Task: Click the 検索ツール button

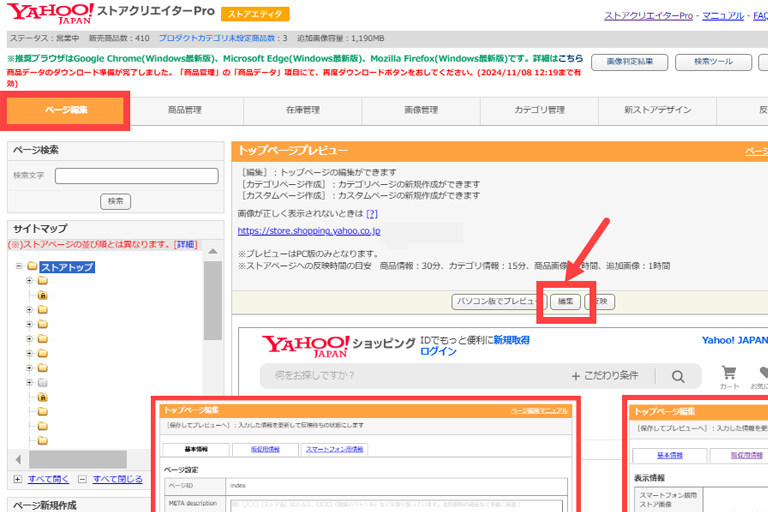Action: pos(713,62)
